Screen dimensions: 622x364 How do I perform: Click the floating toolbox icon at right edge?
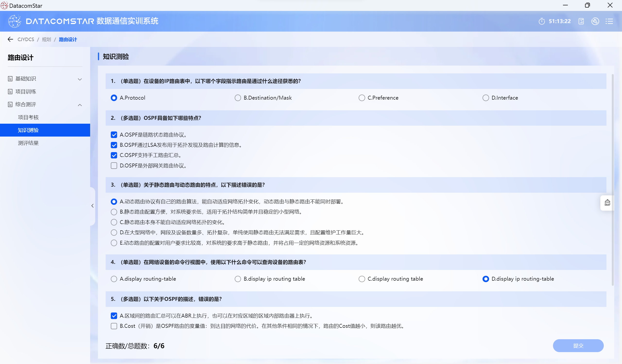(x=607, y=203)
